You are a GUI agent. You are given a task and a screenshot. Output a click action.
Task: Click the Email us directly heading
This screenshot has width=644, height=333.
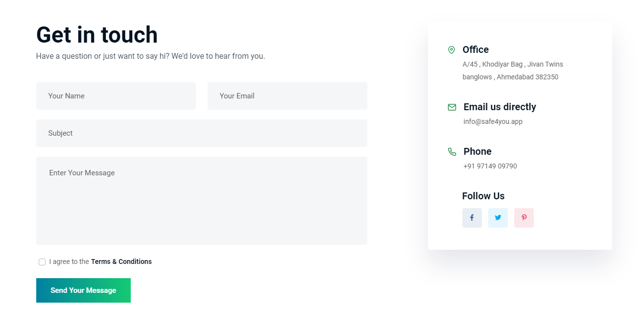coord(500,107)
